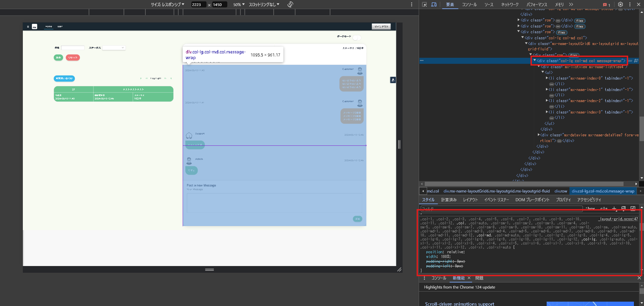Add a new style rule with plus icon
This screenshot has height=306, width=644.
coord(614,208)
